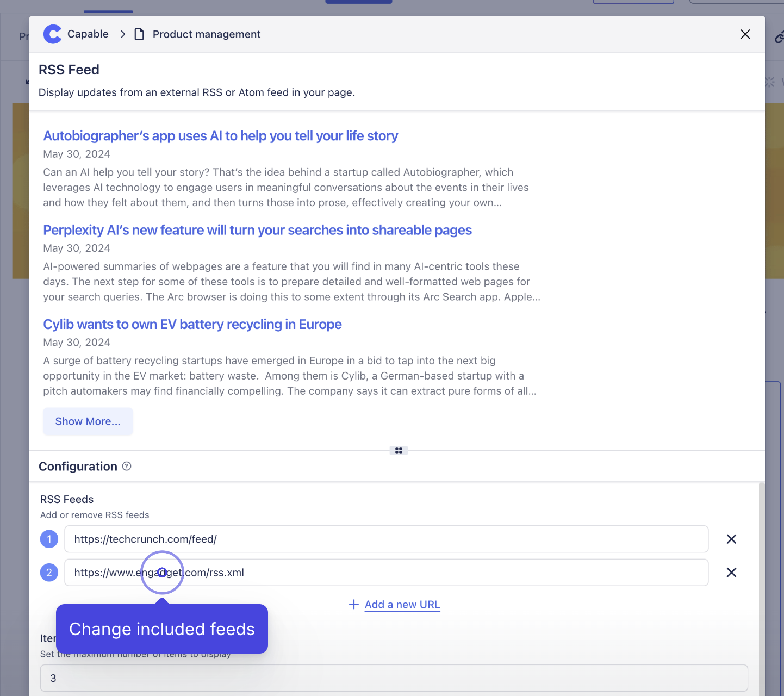Click the panel resize grip handle

click(399, 450)
